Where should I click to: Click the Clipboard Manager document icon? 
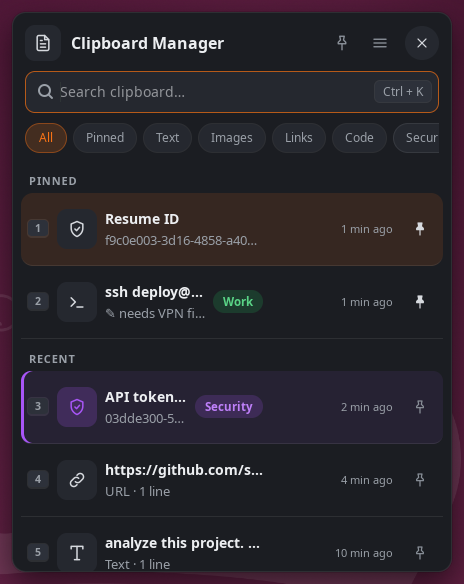(x=43, y=43)
